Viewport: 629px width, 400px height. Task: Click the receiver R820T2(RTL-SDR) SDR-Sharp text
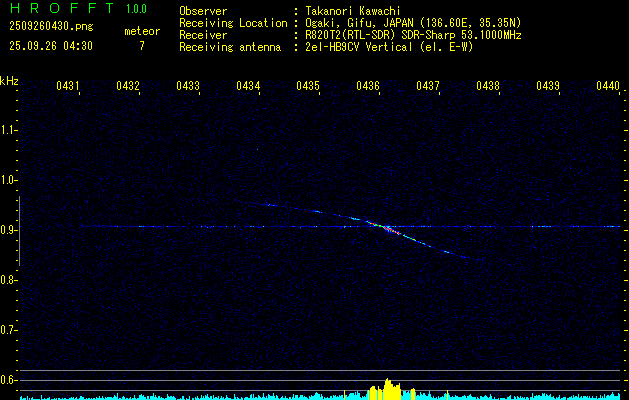413,35
